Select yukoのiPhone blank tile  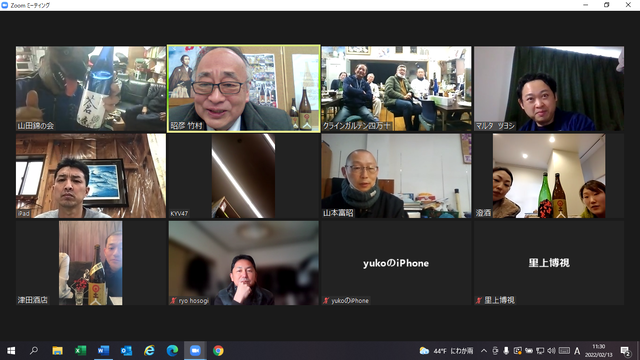[396, 263]
